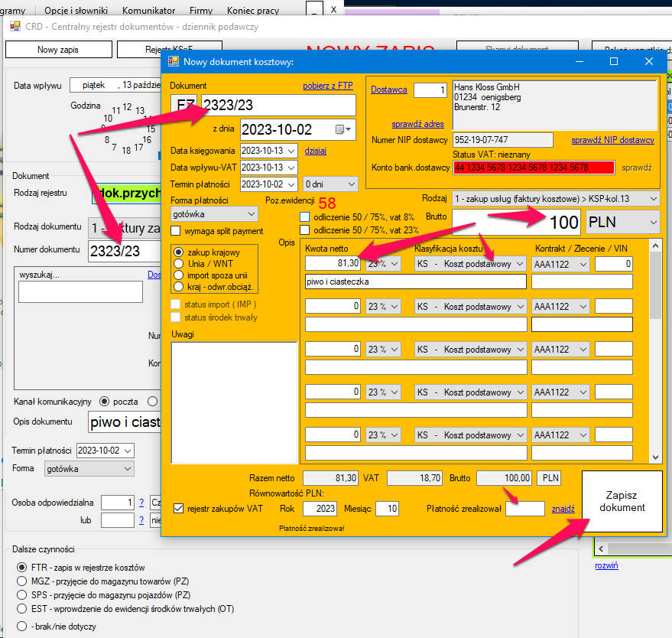Choose 'MGZ - przyjęcie do magazynu towarów' option
The width and height of the screenshot is (672, 638).
(21, 581)
